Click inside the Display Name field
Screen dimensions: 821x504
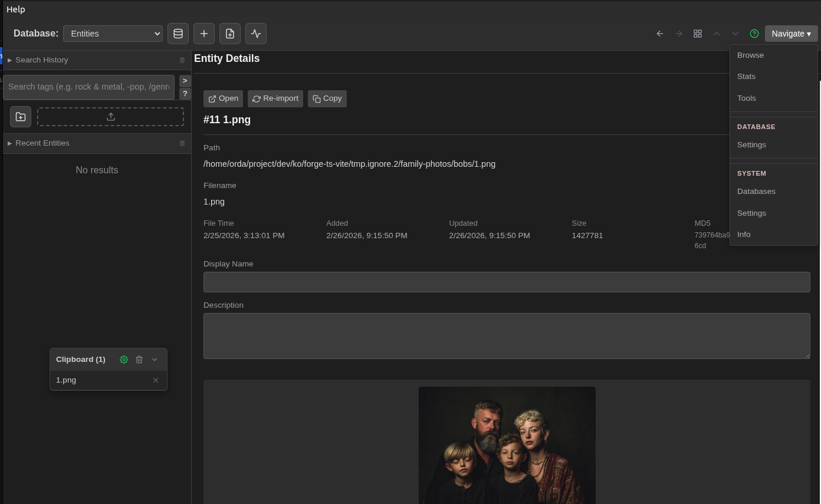coord(507,282)
